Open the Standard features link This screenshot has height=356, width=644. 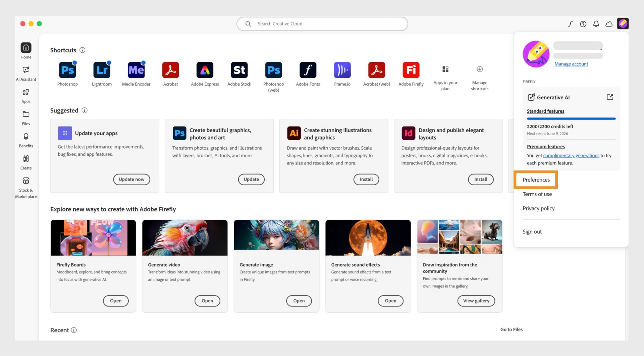tap(545, 111)
